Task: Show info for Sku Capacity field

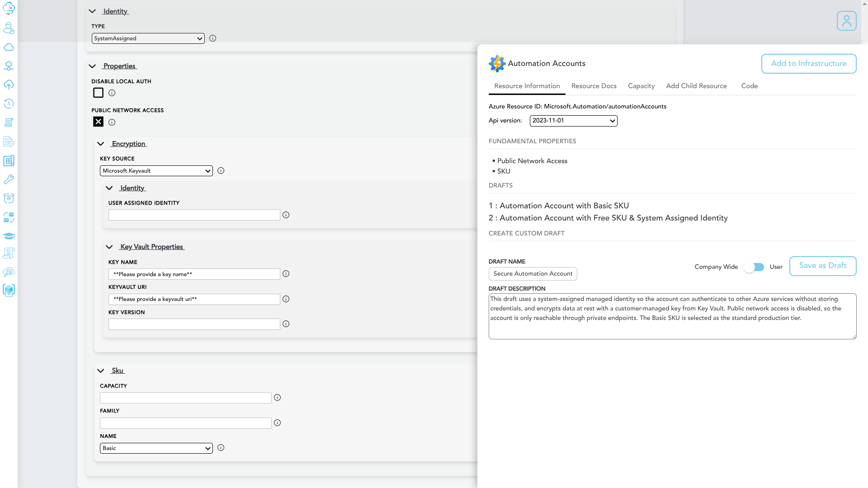Action: 277,398
